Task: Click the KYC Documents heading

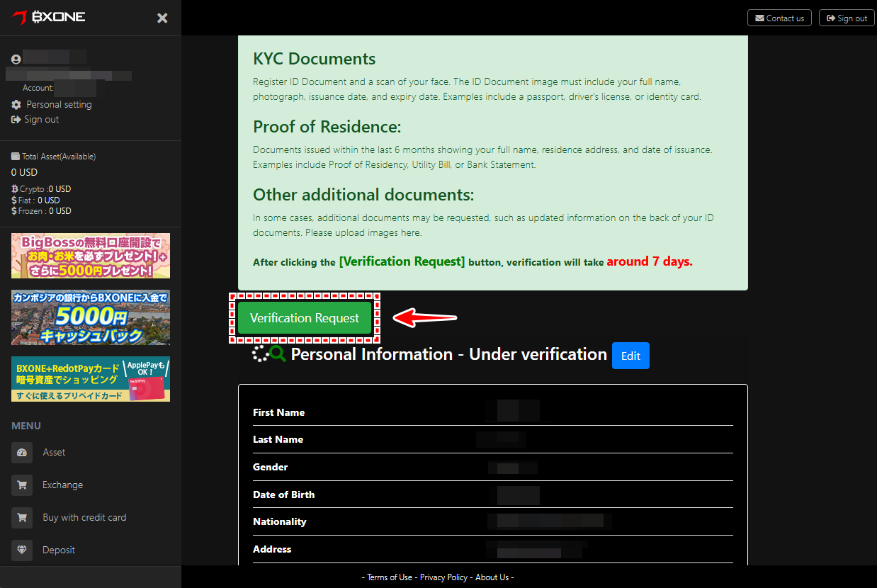Action: point(315,59)
